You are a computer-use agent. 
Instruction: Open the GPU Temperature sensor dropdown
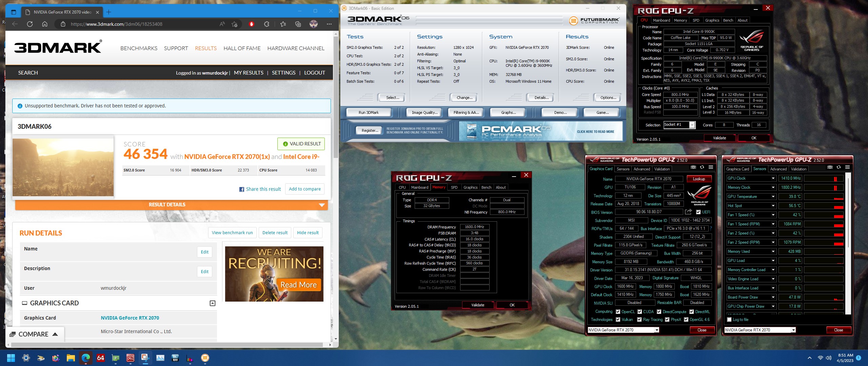click(x=773, y=197)
